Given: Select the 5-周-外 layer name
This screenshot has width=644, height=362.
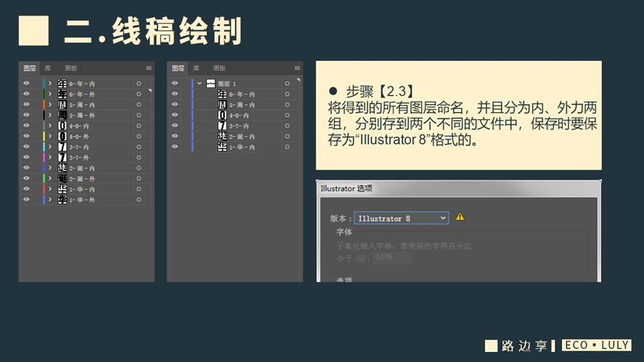Looking at the screenshot, I should 82,116.
